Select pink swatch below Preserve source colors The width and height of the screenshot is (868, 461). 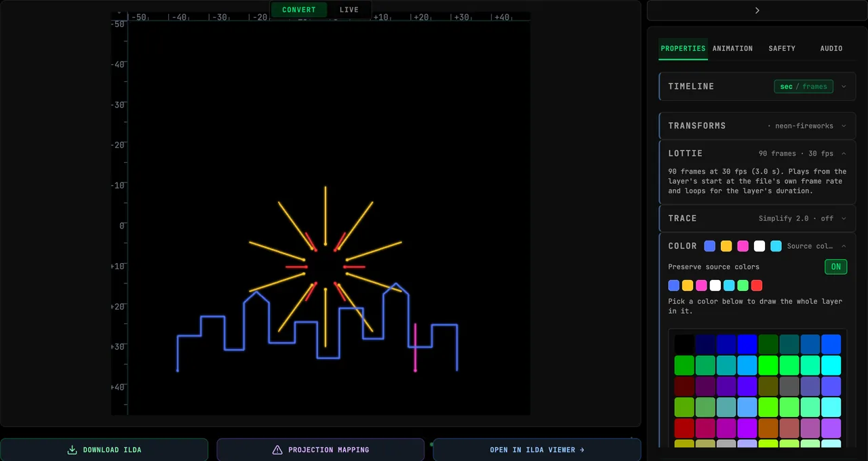point(701,285)
